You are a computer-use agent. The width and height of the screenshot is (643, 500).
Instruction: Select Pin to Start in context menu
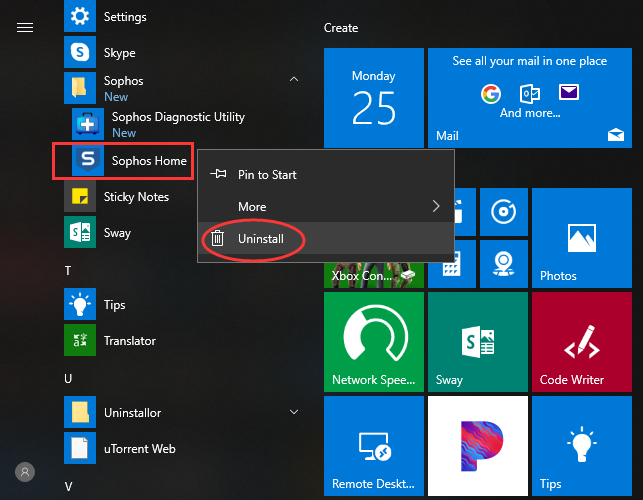pos(326,174)
